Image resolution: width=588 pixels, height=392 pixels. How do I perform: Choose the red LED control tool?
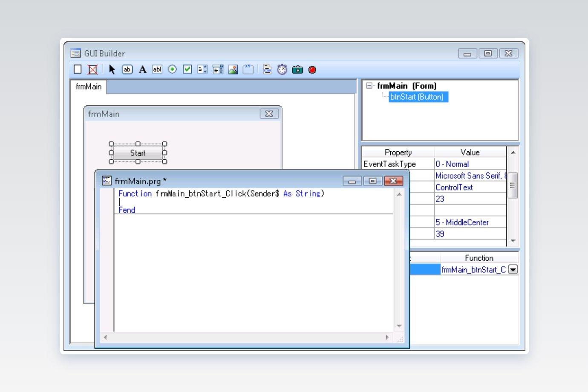(312, 69)
